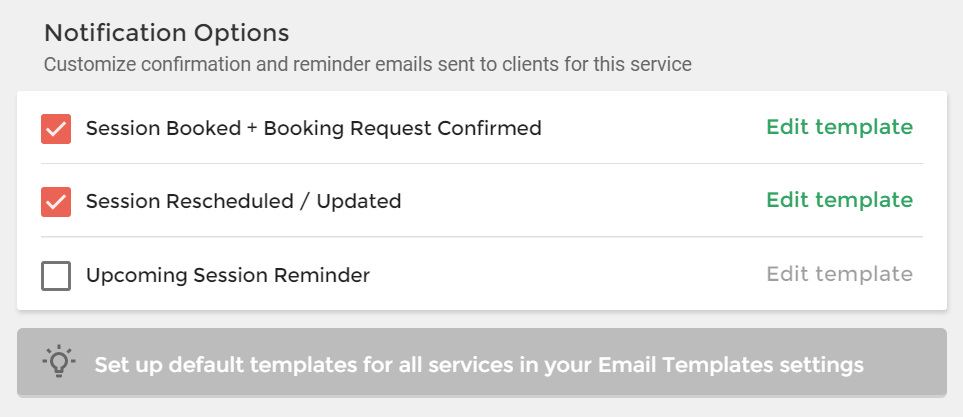
Task: Click greyed Edit template for Upcoming Session Reminder
Action: pos(840,275)
